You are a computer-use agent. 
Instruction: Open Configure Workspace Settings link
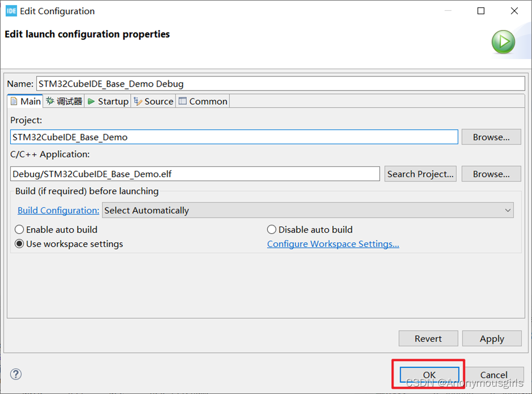pos(333,244)
